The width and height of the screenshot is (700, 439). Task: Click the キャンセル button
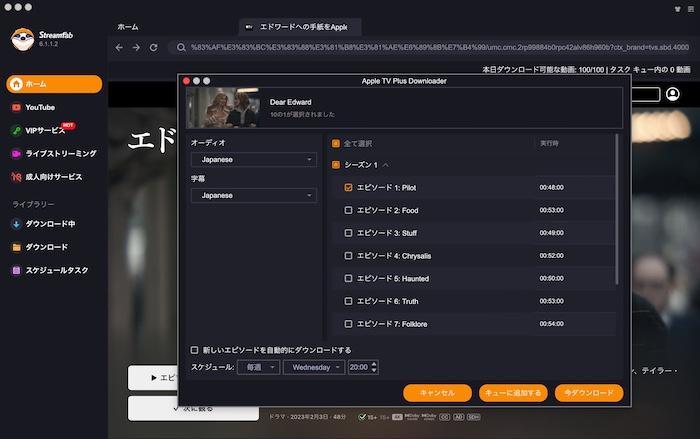tap(437, 393)
